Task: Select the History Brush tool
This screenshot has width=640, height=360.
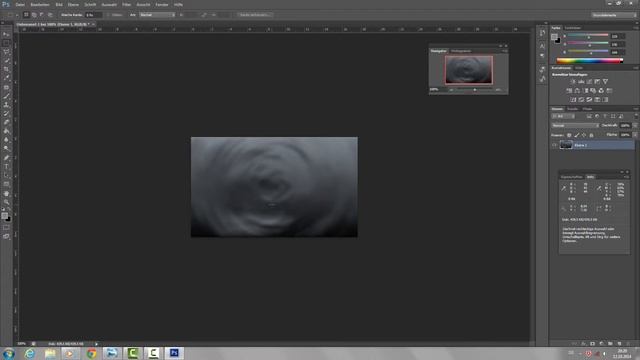Action: [x=6, y=113]
